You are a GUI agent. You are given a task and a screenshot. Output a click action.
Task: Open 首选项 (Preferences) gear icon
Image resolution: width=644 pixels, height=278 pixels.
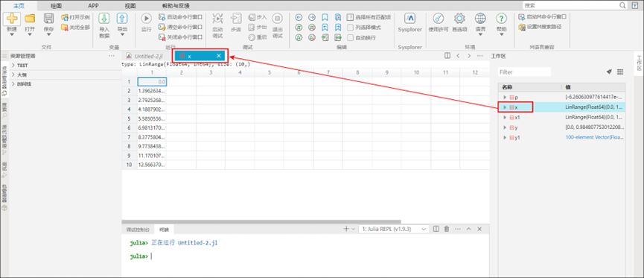459,19
